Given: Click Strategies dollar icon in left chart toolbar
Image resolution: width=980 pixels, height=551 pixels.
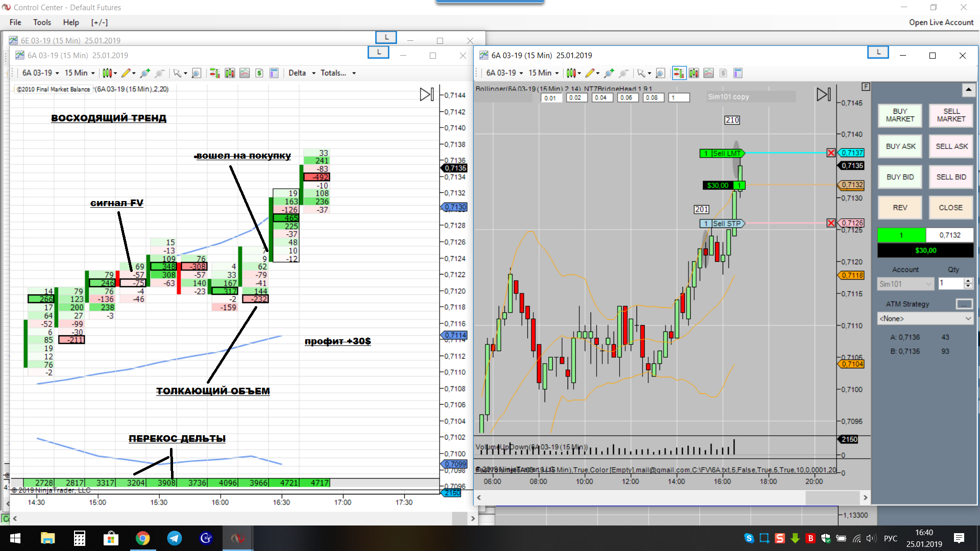Looking at the screenshot, I should click(x=259, y=73).
